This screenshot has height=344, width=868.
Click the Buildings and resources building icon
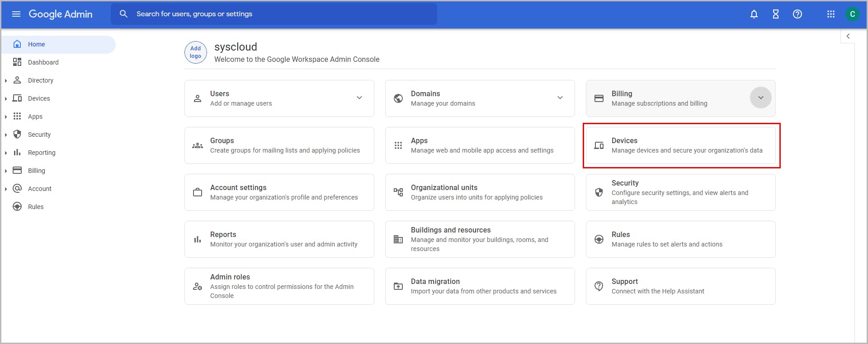(398, 239)
